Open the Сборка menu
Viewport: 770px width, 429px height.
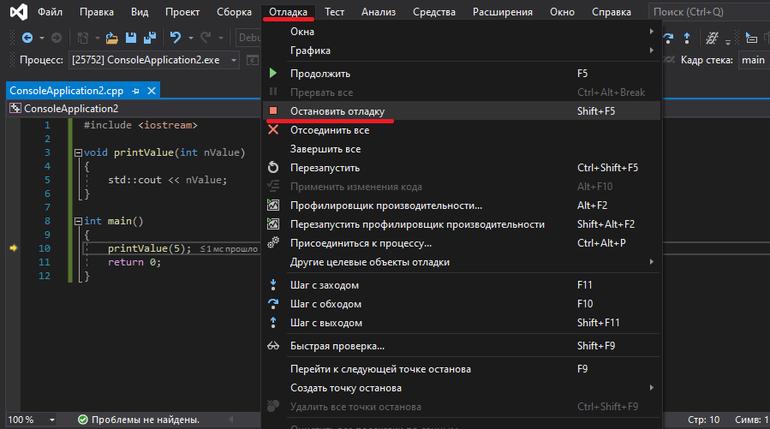coord(234,12)
